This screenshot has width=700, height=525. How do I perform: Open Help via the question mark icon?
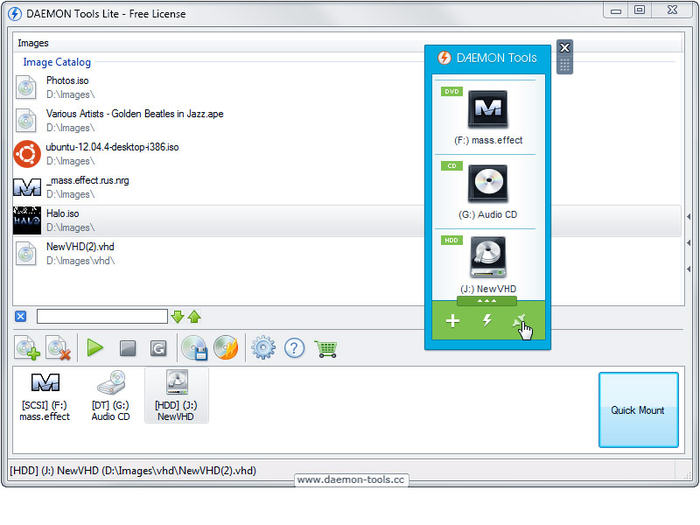pos(294,348)
